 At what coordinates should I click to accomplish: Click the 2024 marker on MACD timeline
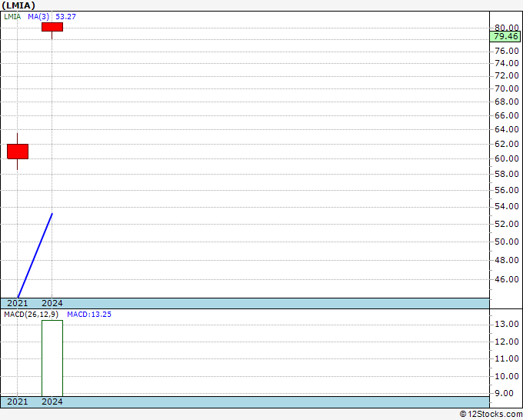point(52,402)
